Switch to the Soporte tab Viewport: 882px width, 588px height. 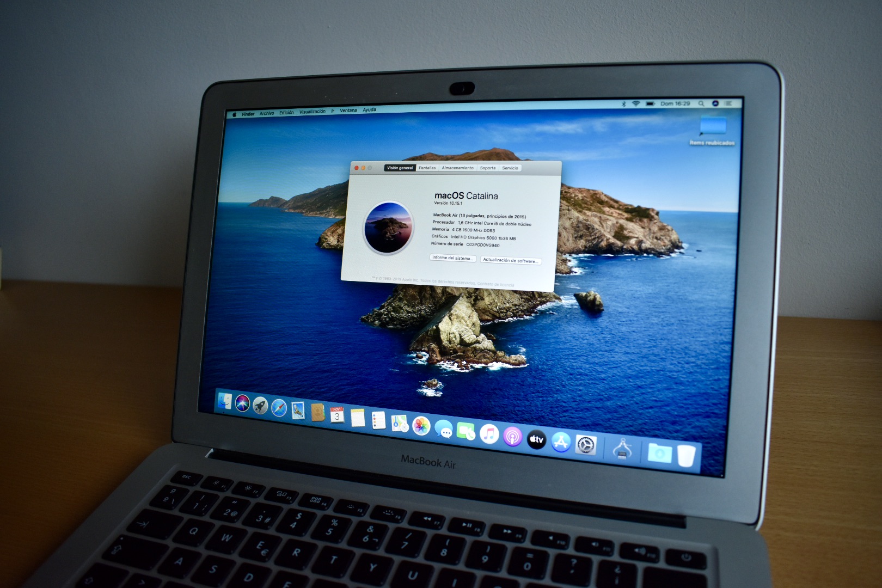tap(488, 168)
